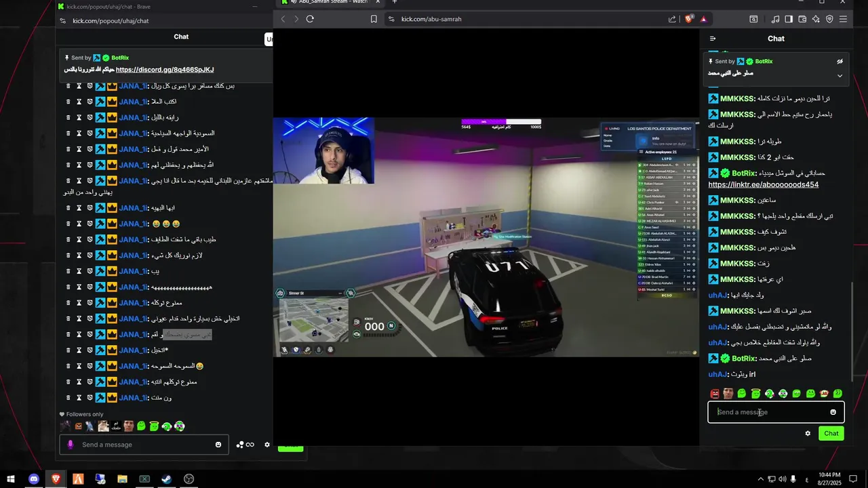Open the Brave VPN shield icon
This screenshot has height=488, width=868.
[x=829, y=19]
